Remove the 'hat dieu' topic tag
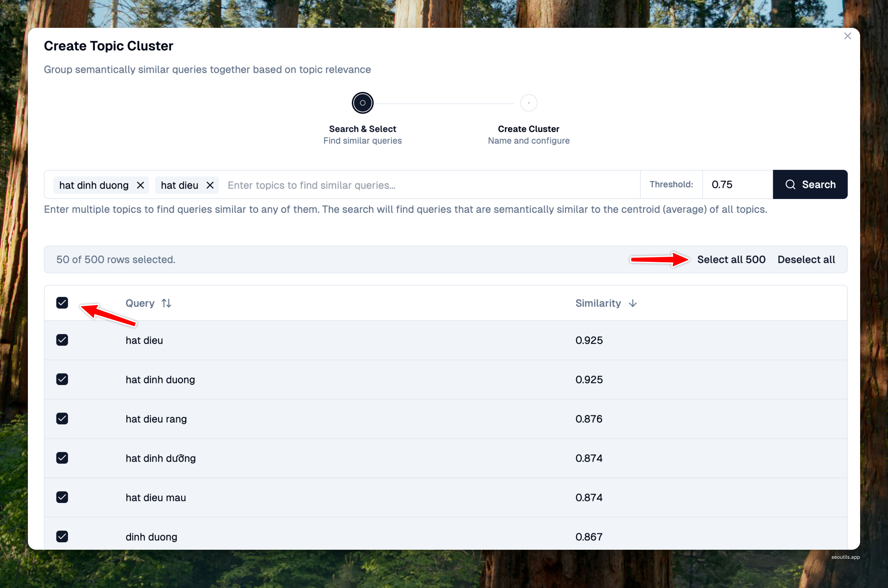 point(210,185)
